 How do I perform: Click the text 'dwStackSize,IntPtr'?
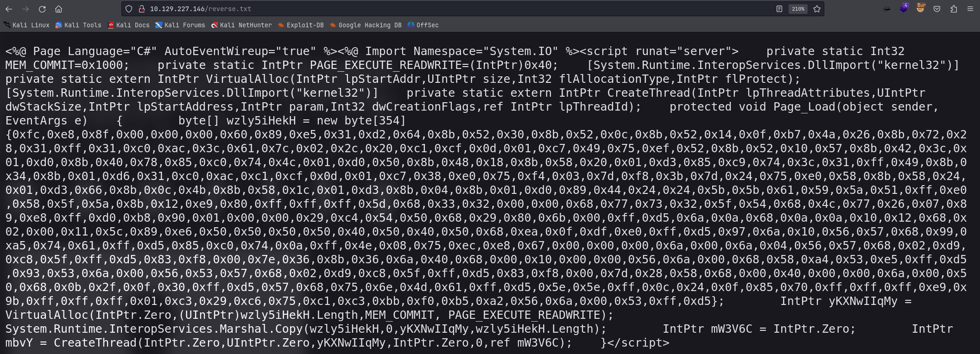pos(68,107)
